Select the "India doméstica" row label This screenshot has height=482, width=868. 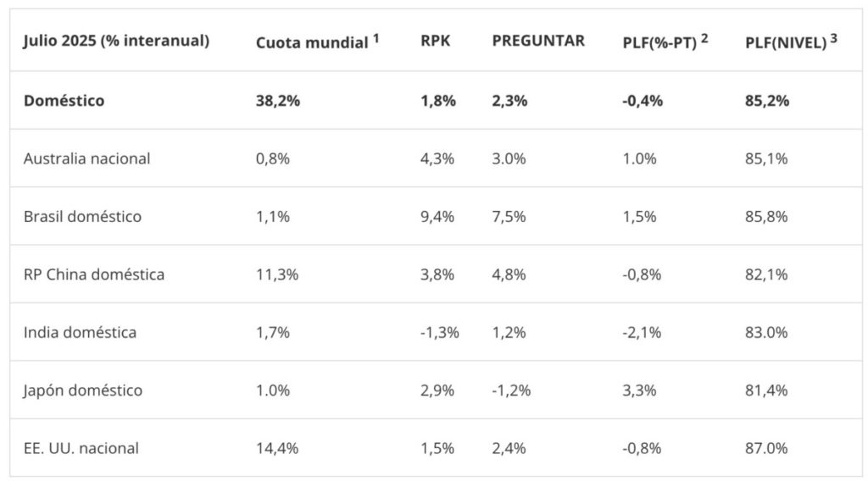click(80, 332)
